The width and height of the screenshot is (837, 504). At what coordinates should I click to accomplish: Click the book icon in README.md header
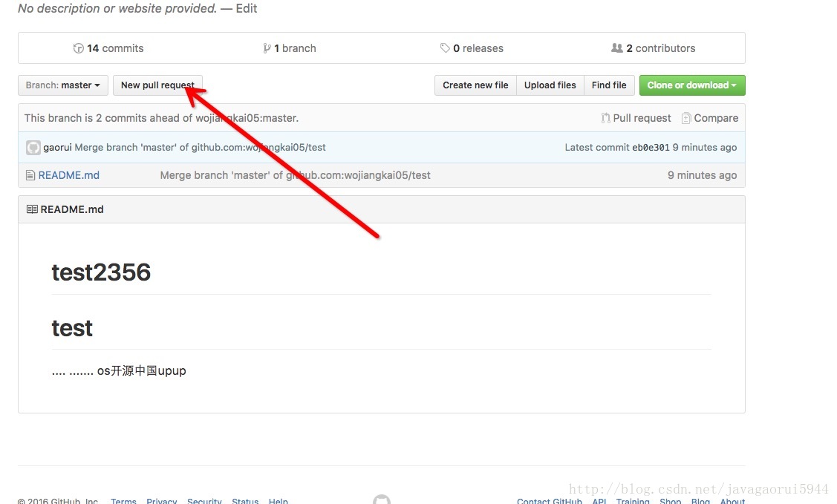(32, 209)
